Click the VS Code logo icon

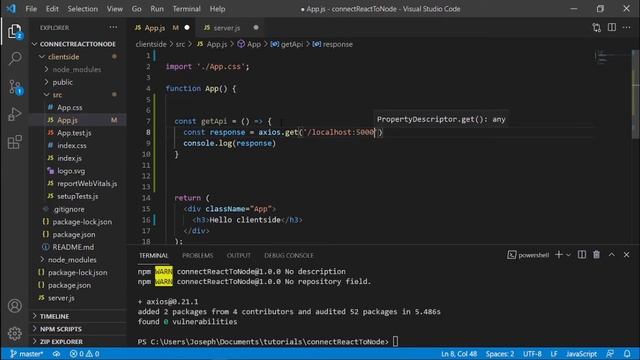[11, 9]
